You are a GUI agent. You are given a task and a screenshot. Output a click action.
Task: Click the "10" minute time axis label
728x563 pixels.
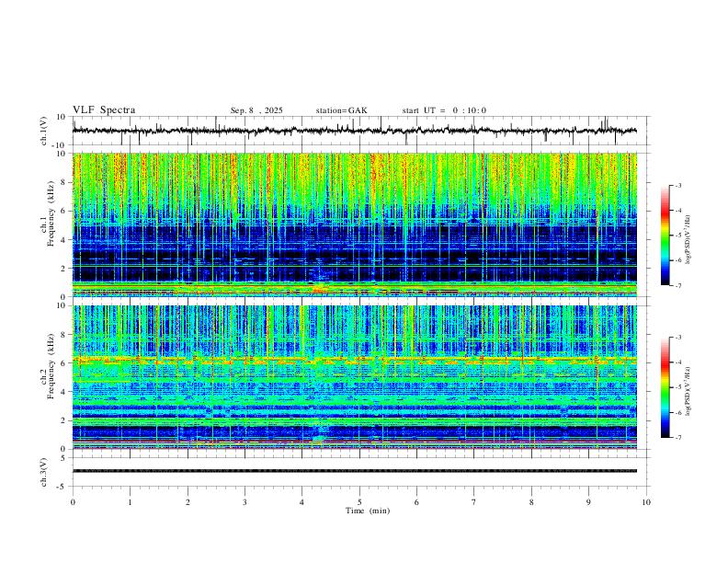click(x=646, y=502)
